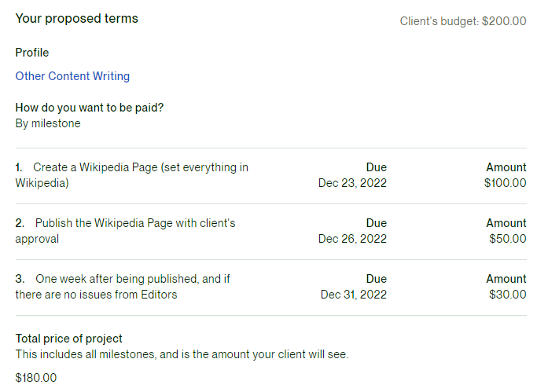Click the Create a Wikipedia Page milestone description

tap(132, 175)
